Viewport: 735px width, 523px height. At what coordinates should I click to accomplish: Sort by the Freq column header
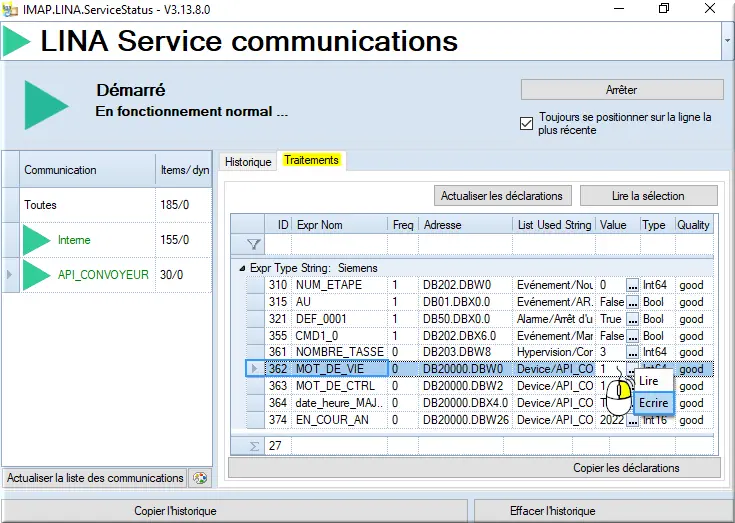(403, 225)
